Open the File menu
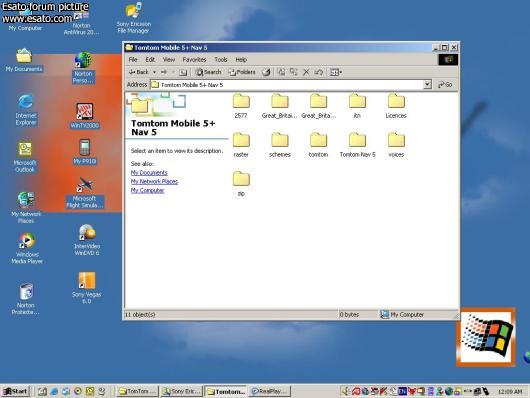Image resolution: width=530 pixels, height=398 pixels. (x=133, y=60)
